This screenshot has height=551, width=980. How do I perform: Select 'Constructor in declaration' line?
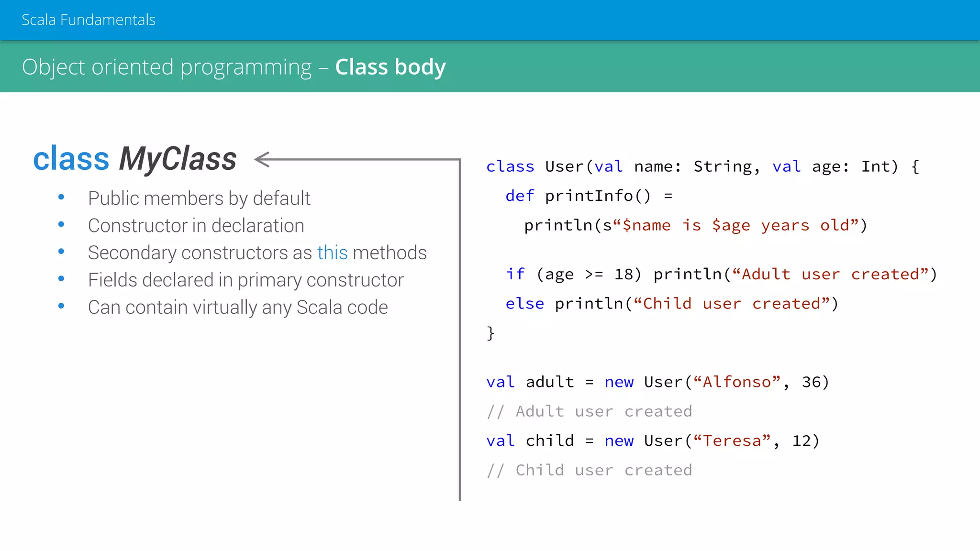196,225
